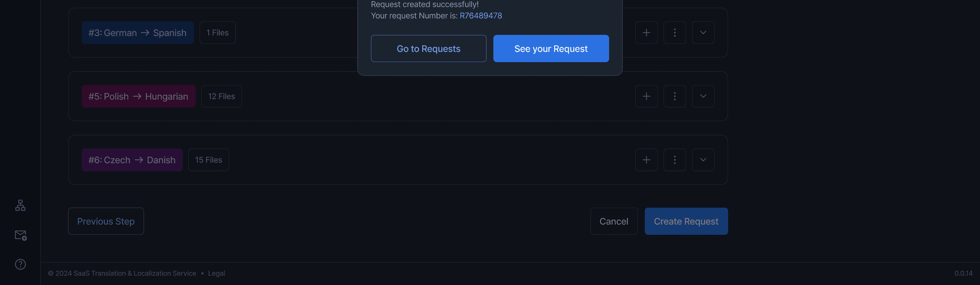Open more options for Polish to Hungarian
Viewport: 980px width, 285px height.
(675, 96)
